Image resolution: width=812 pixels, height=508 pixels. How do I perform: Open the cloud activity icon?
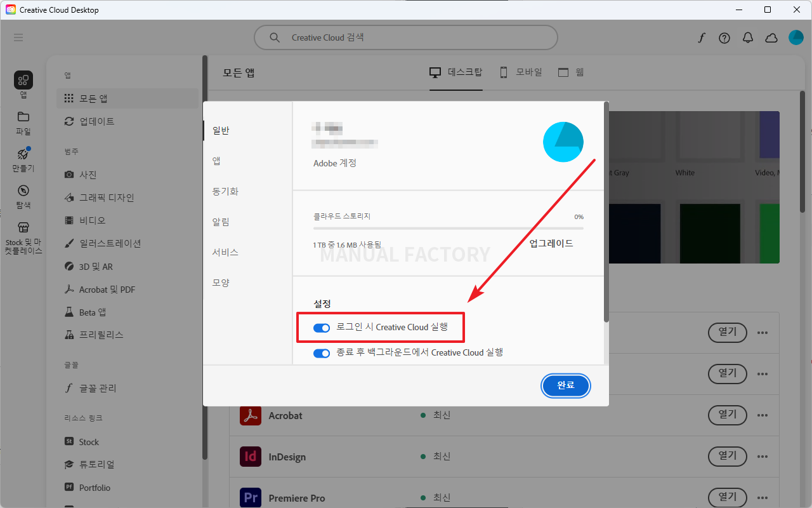(771, 38)
